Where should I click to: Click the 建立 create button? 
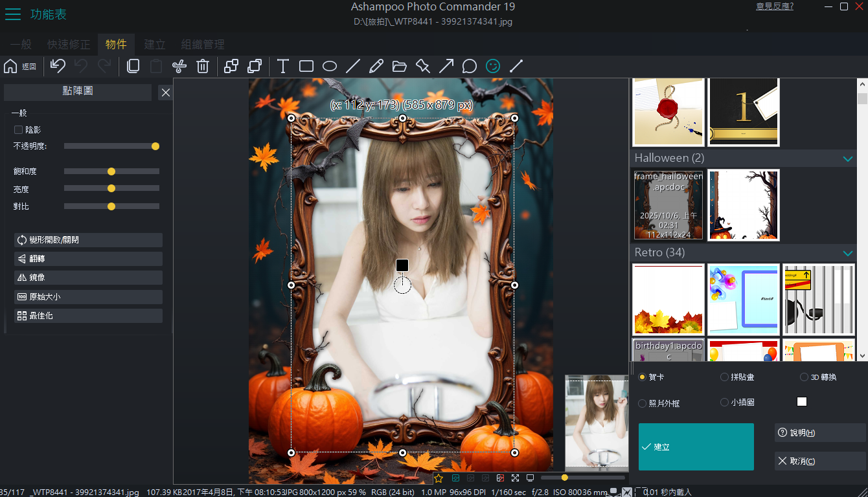click(696, 447)
